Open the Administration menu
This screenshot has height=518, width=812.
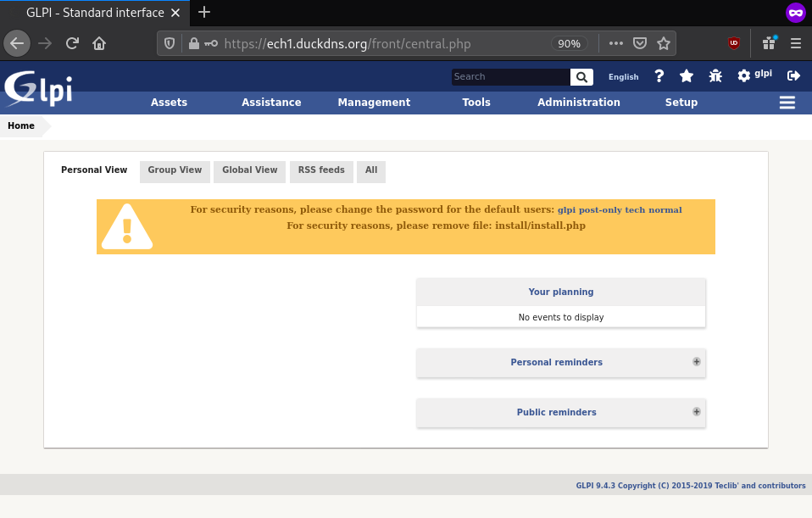point(578,103)
